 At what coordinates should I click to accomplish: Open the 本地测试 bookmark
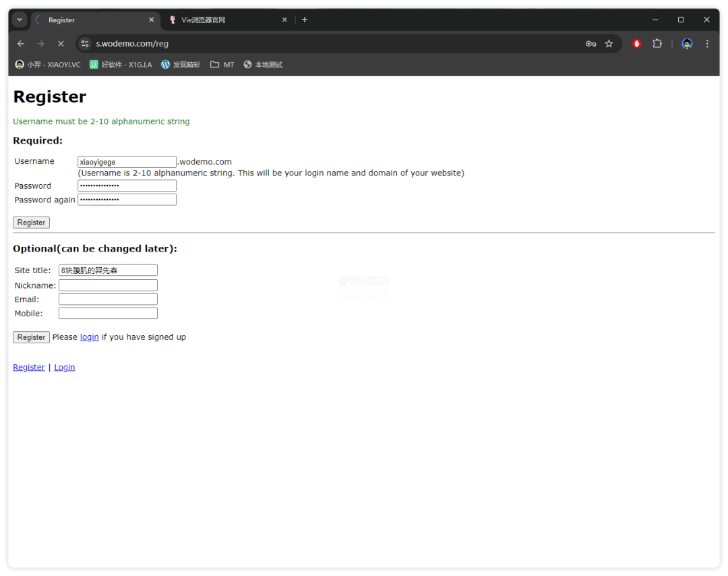tap(263, 65)
